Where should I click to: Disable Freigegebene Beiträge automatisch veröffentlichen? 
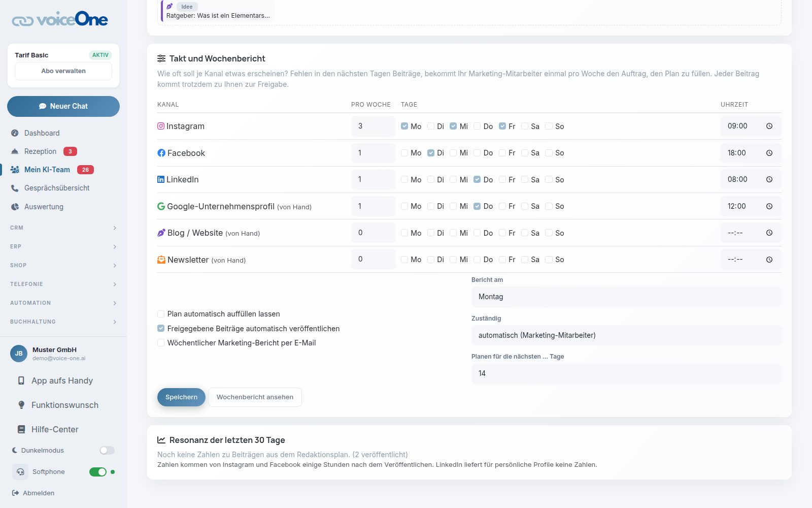coord(161,329)
